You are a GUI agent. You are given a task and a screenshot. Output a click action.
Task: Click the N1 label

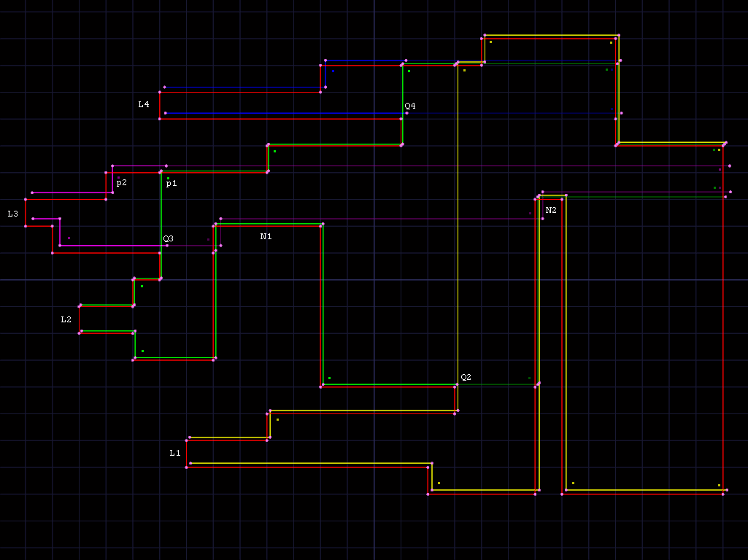point(266,236)
